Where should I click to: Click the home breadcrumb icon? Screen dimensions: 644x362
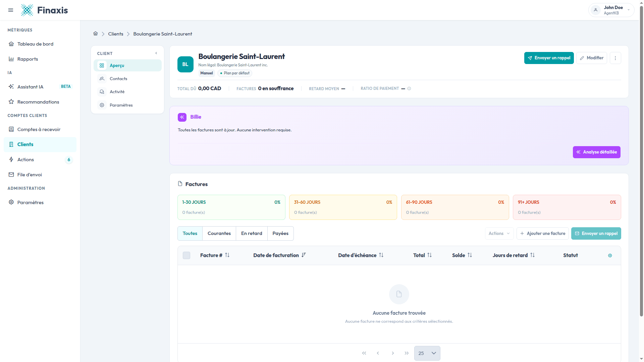[96, 34]
